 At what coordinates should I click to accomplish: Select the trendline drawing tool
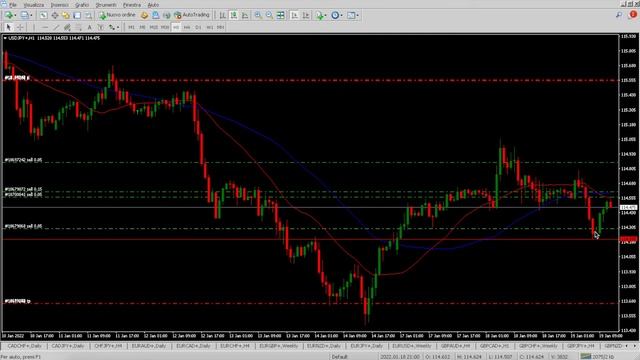[56, 27]
